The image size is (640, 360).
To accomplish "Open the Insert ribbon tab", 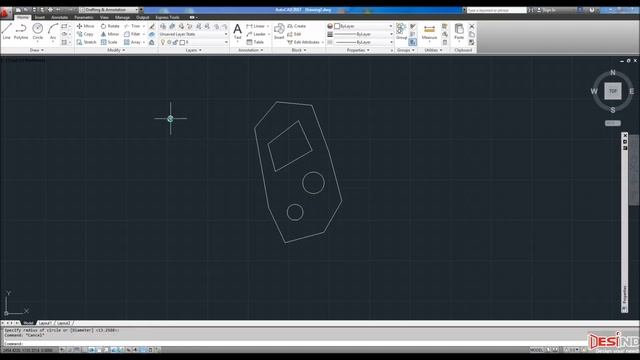I will tap(40, 18).
